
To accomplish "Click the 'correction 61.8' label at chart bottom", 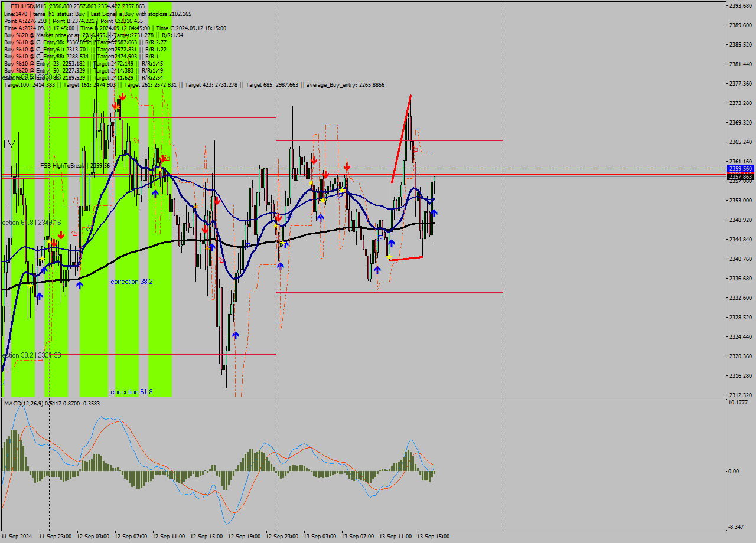I will [x=132, y=392].
